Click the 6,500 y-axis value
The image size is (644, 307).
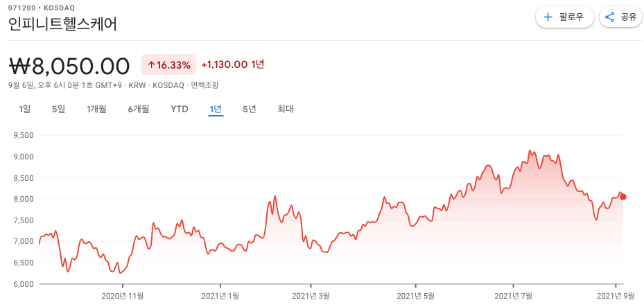25,263
